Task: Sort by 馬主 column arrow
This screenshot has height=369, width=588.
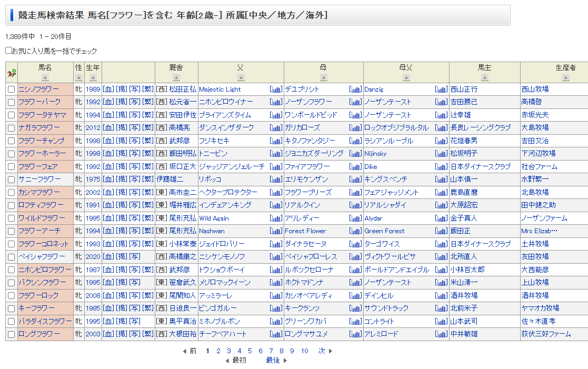Action: (x=484, y=77)
